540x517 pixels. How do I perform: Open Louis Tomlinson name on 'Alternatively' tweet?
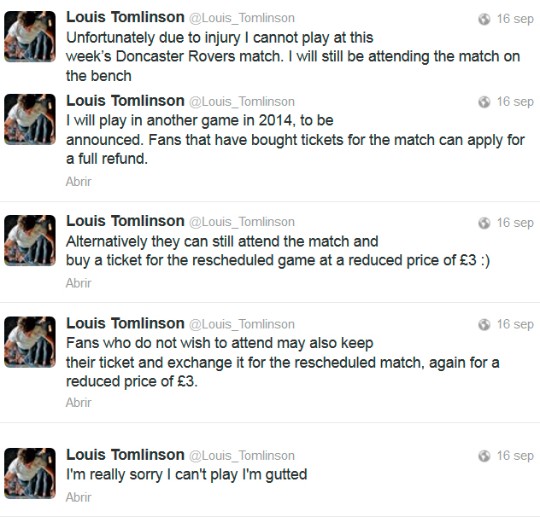coord(125,221)
